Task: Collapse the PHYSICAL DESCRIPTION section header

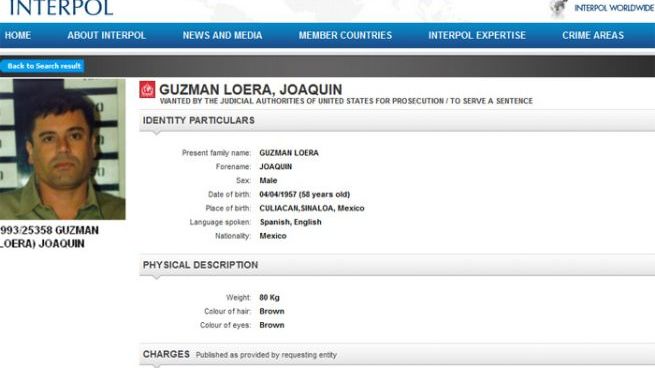Action: (x=397, y=265)
